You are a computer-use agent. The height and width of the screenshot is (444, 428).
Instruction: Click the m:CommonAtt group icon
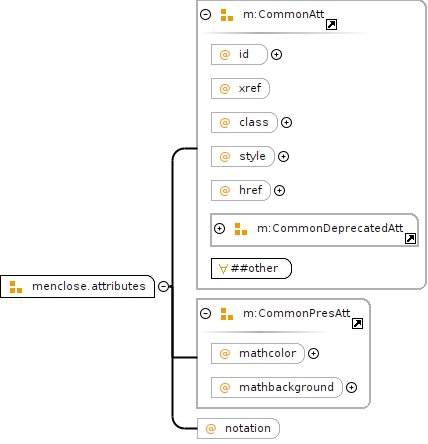tap(227, 15)
